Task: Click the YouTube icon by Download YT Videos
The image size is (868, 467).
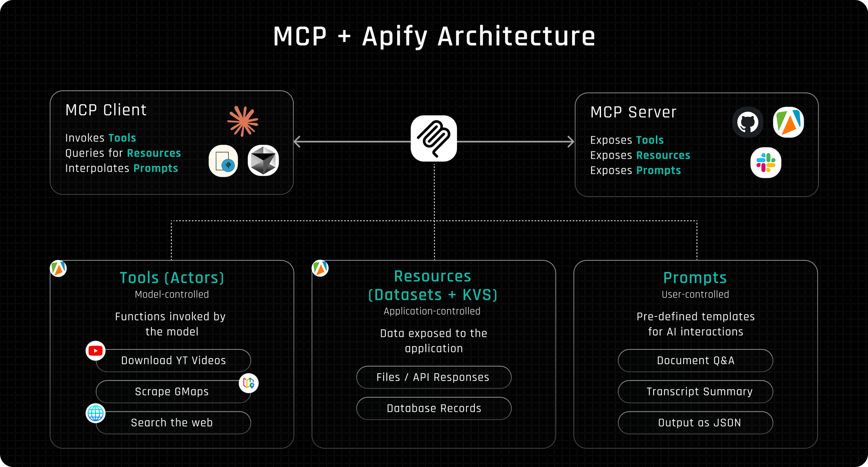Action: point(95,351)
